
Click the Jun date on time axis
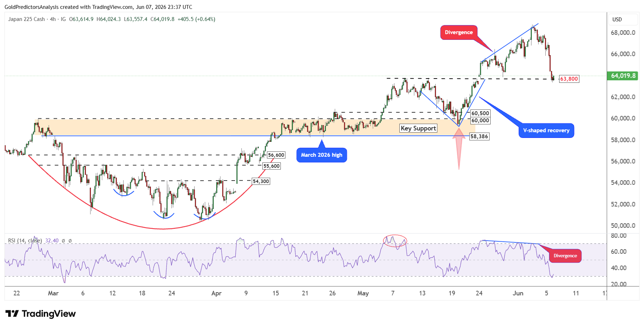tap(518, 293)
